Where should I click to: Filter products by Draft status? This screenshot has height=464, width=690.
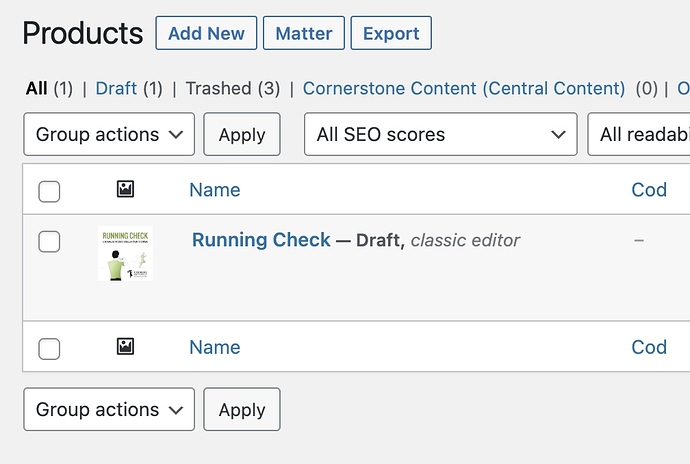tap(116, 88)
